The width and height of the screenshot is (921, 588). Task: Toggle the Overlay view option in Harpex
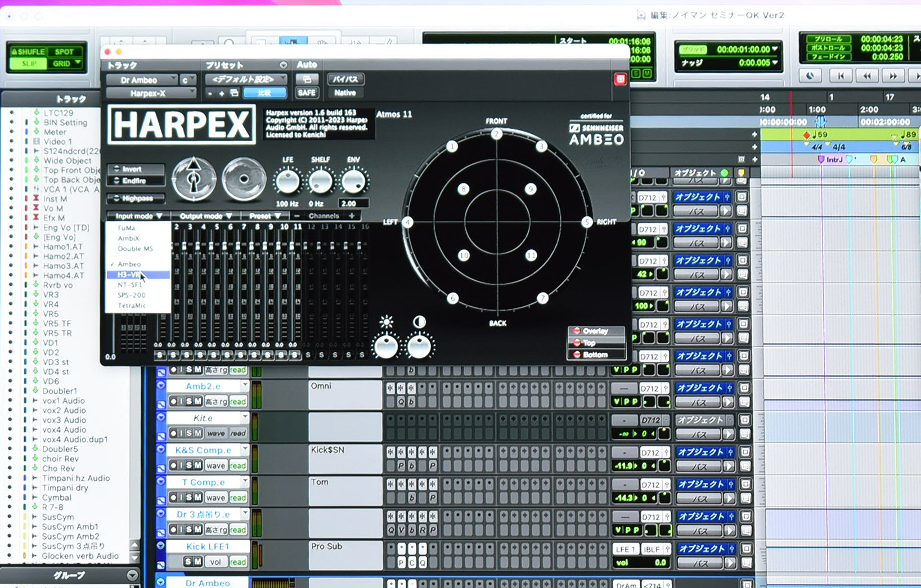pyautogui.click(x=596, y=331)
